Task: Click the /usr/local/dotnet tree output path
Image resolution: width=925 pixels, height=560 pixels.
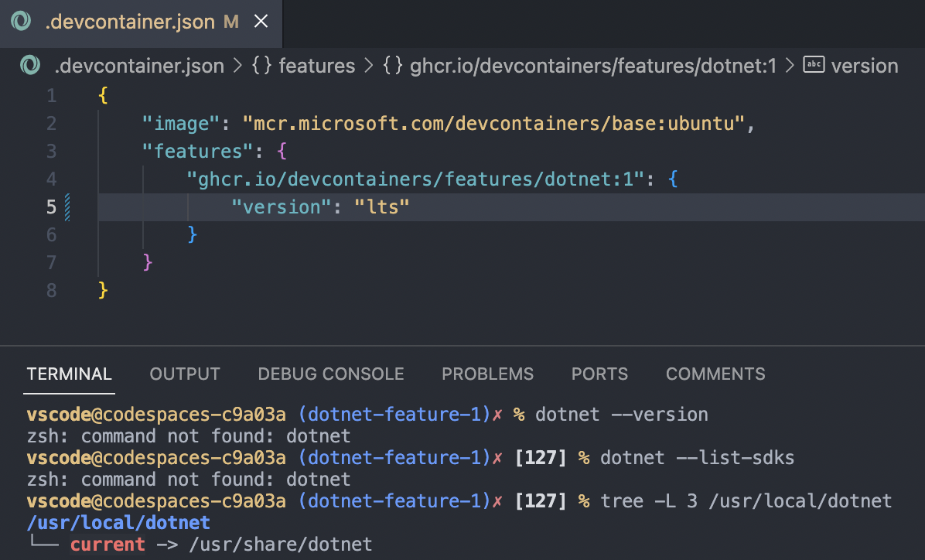Action: point(118,522)
